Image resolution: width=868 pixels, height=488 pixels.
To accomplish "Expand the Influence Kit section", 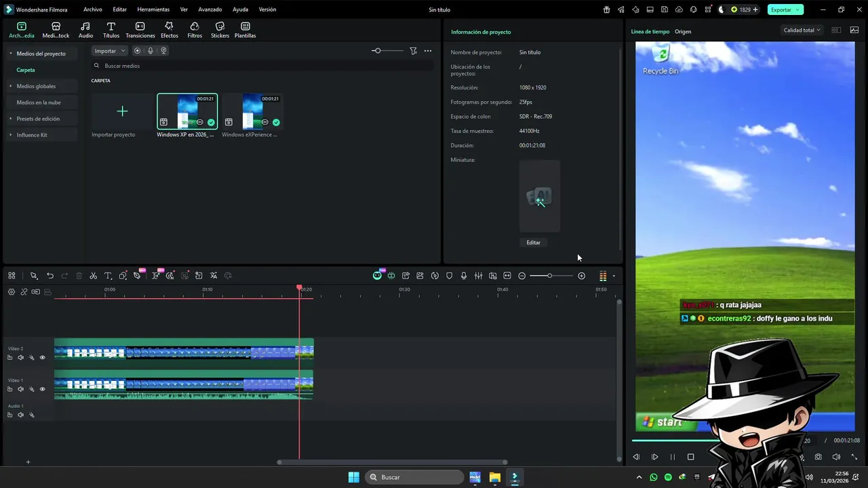I will pyautogui.click(x=10, y=135).
